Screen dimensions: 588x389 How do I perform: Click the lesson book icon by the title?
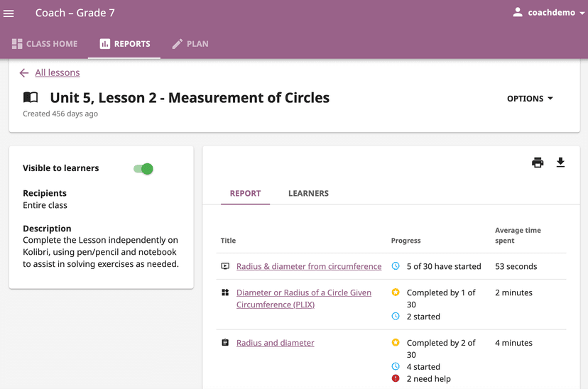[x=31, y=98]
